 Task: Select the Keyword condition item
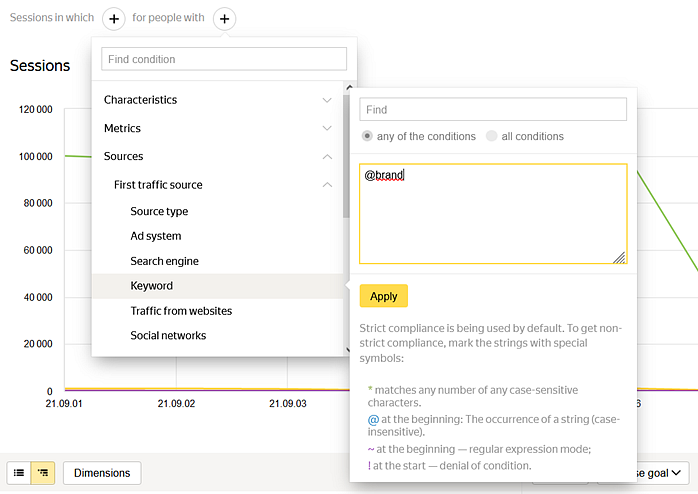152,286
